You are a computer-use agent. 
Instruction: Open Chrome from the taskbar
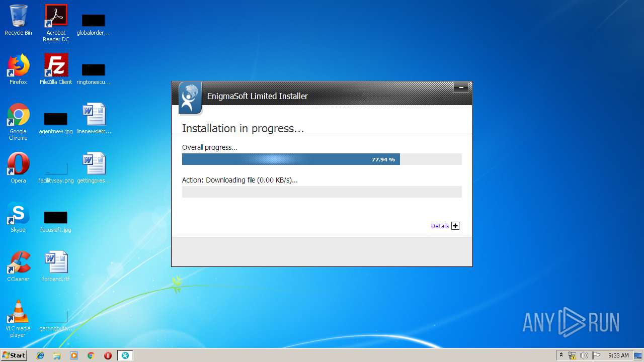[91, 355]
